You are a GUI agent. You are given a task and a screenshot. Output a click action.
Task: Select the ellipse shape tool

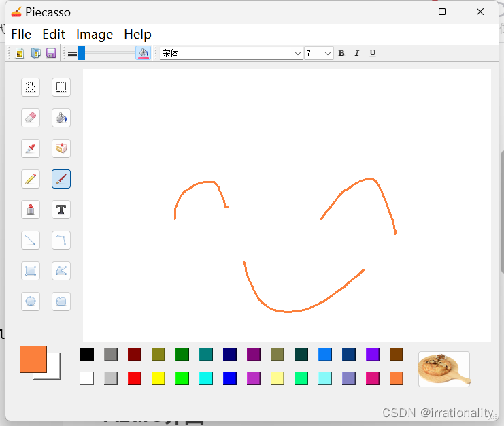[x=31, y=301]
